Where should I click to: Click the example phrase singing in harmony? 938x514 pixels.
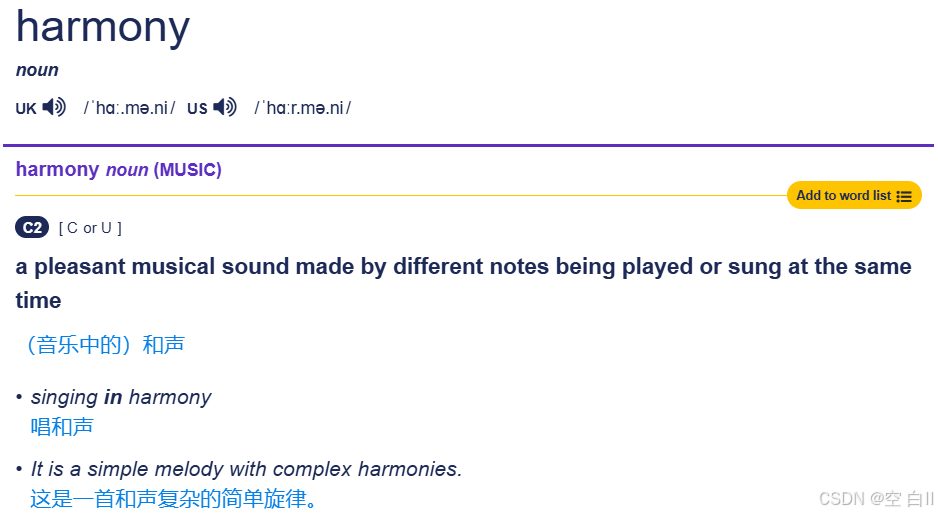click(121, 397)
